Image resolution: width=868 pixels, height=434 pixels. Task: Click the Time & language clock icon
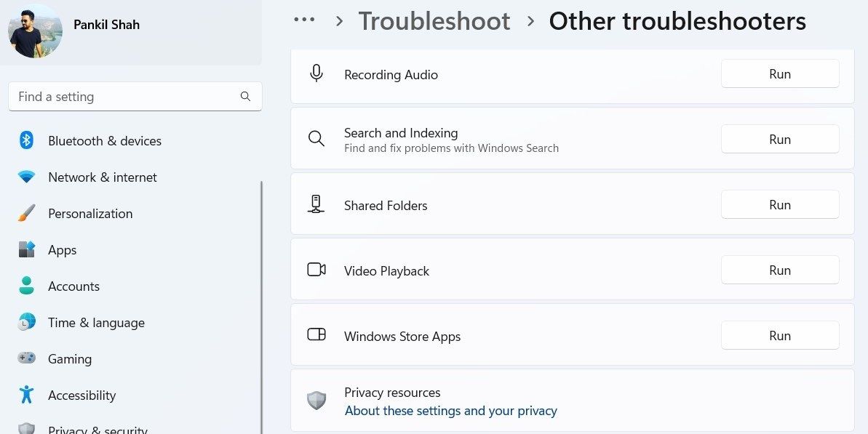coord(27,322)
